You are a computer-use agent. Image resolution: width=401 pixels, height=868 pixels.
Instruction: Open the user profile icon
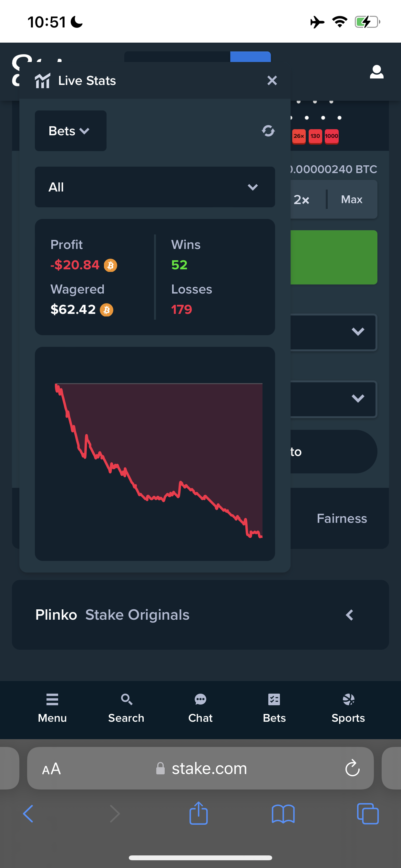tap(376, 72)
